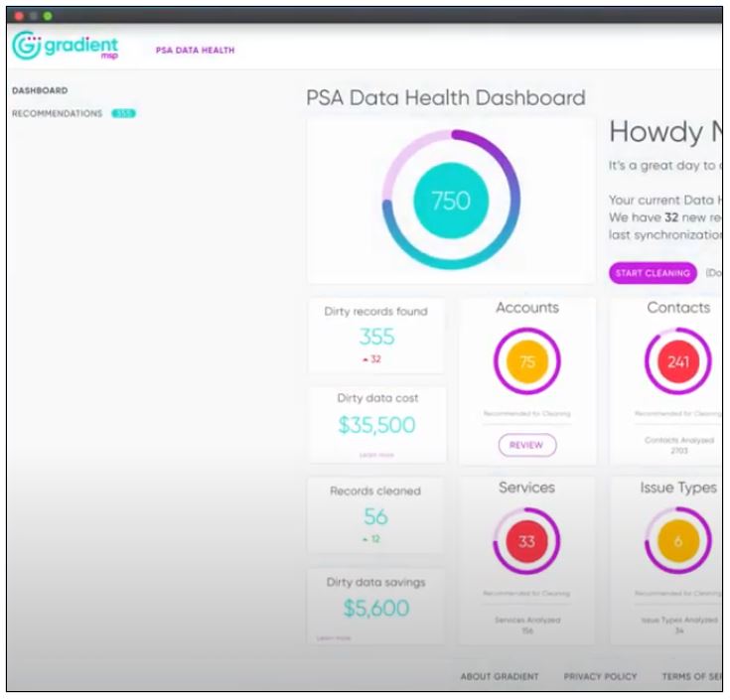Screen dimensions: 730x700
Task: Select Dashboard in the sidebar
Action: pos(40,90)
